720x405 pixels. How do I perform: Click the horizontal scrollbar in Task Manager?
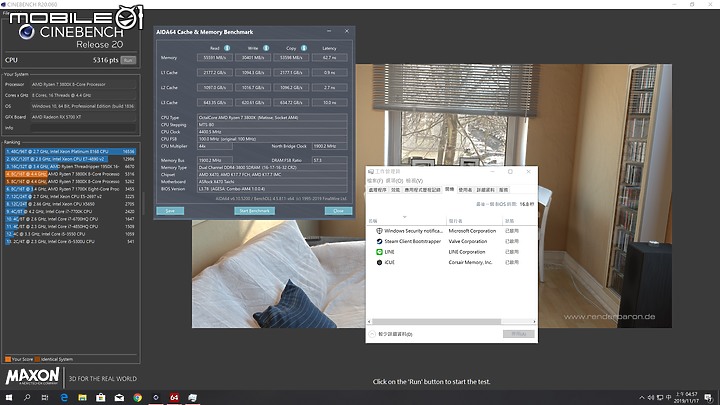pyautogui.click(x=436, y=321)
